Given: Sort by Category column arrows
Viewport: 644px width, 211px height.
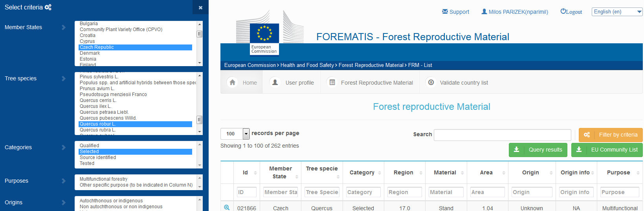Looking at the screenshot, I should 380,173.
